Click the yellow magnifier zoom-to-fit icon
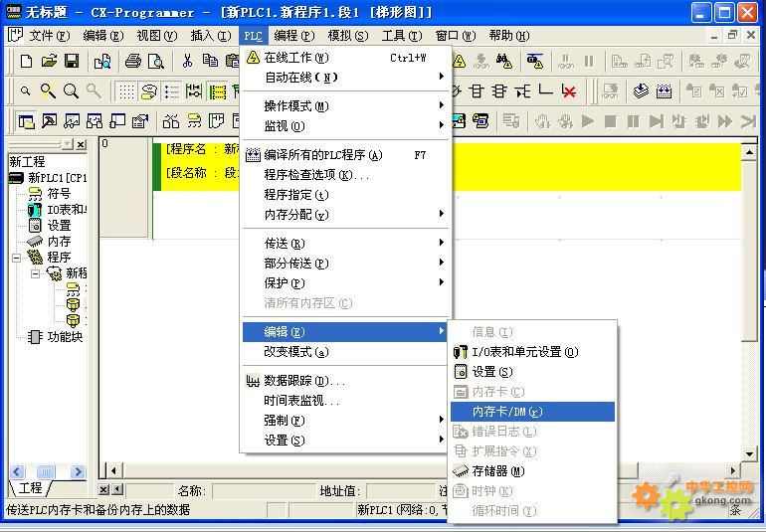The width and height of the screenshot is (766, 532). point(48,90)
